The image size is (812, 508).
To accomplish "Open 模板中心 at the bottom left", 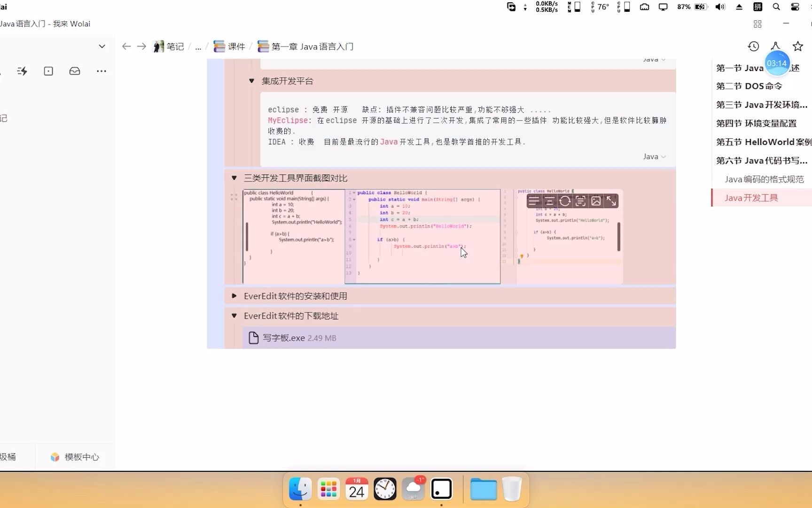I will click(x=74, y=457).
